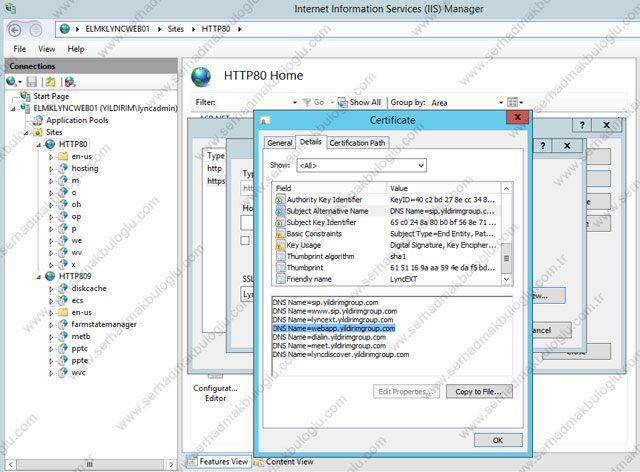Click the Copy to File button
This screenshot has width=640, height=472.
click(x=479, y=392)
